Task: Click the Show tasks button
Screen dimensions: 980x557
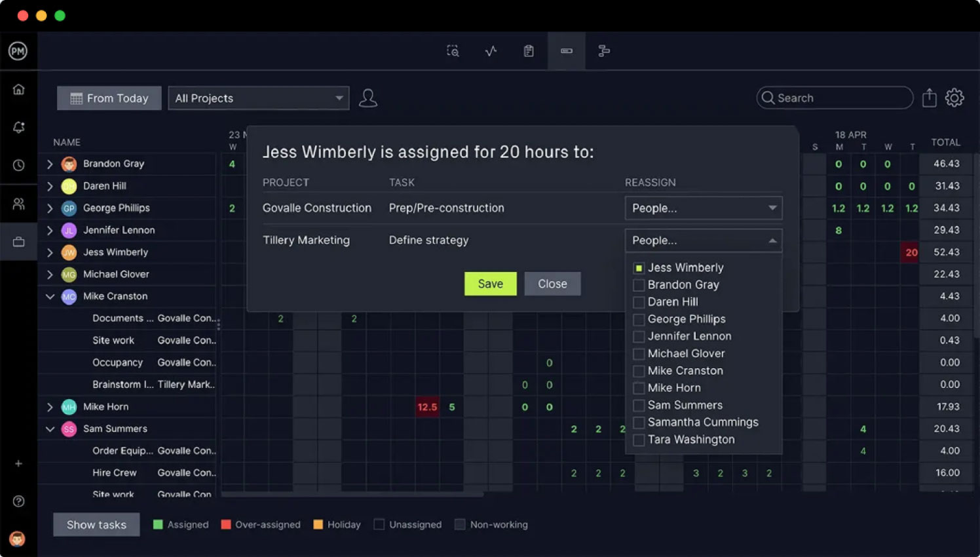Action: coord(96,524)
